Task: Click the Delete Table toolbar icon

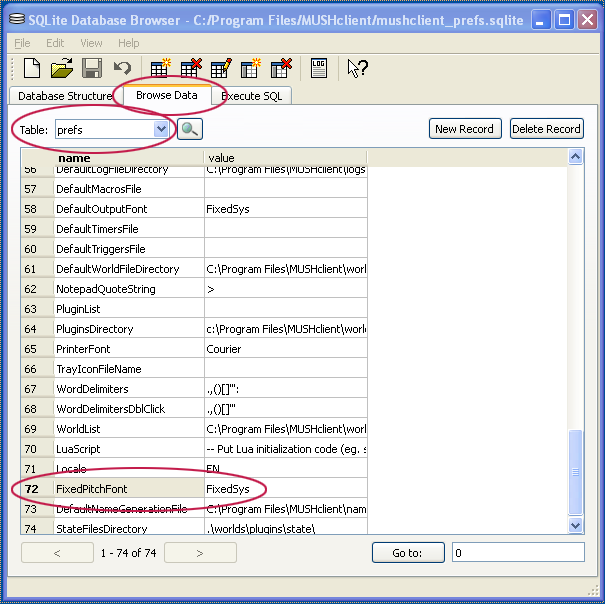Action: (191, 68)
